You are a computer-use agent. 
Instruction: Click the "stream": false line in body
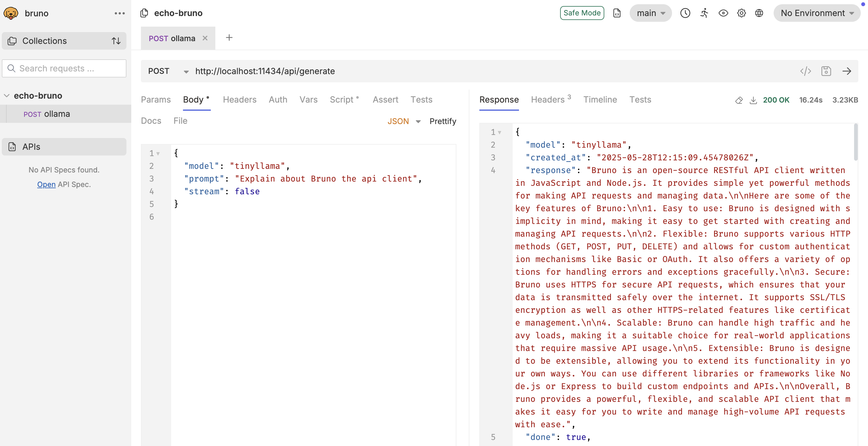click(222, 192)
